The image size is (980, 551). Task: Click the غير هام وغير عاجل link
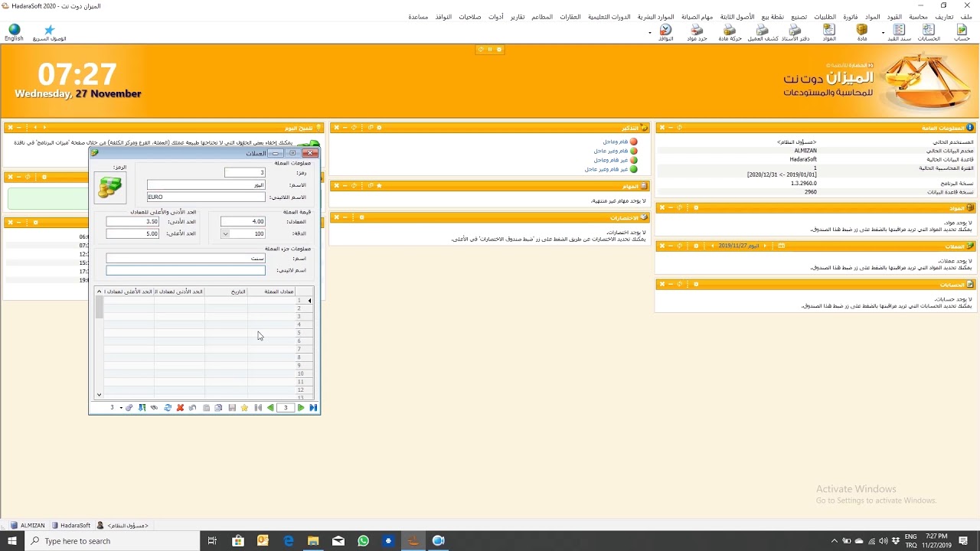coord(606,169)
